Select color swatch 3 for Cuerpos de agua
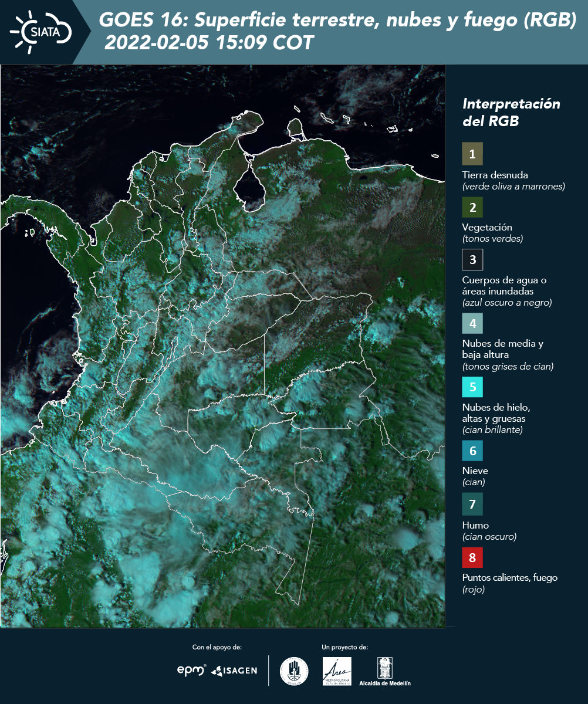Screen dimensions: 588x704 [472, 259]
